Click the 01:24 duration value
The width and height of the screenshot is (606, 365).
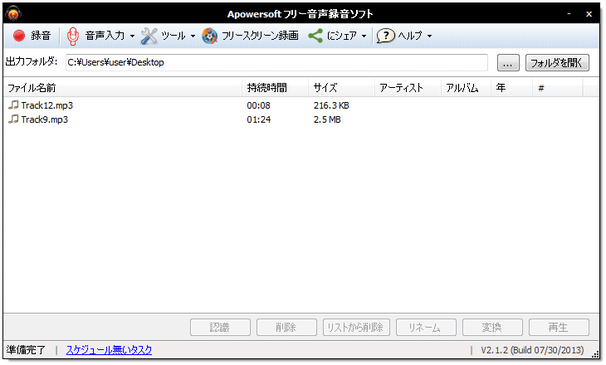tap(259, 119)
